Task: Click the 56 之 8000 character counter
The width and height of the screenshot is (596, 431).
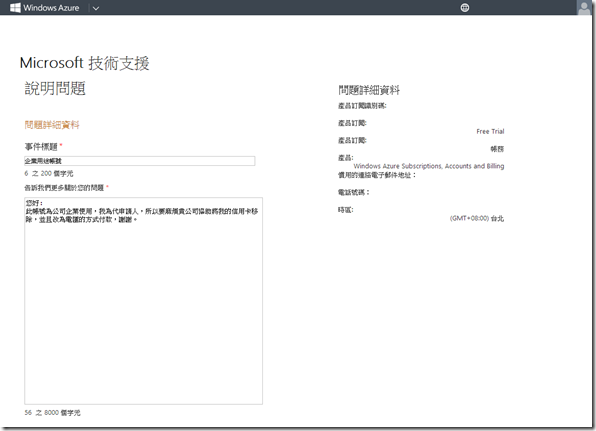Action: coord(52,413)
